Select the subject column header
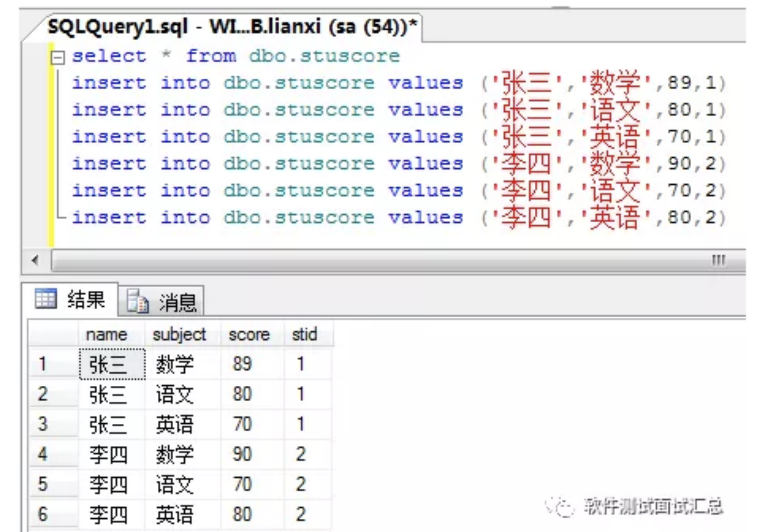Image resolution: width=776 pixels, height=532 pixels. 183,334
